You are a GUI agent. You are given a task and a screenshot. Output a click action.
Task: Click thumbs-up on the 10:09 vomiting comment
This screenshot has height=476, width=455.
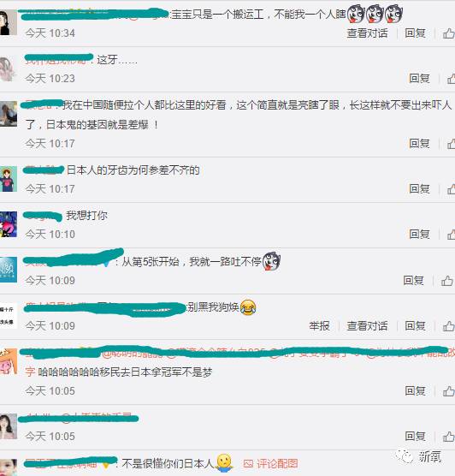[x=447, y=281]
